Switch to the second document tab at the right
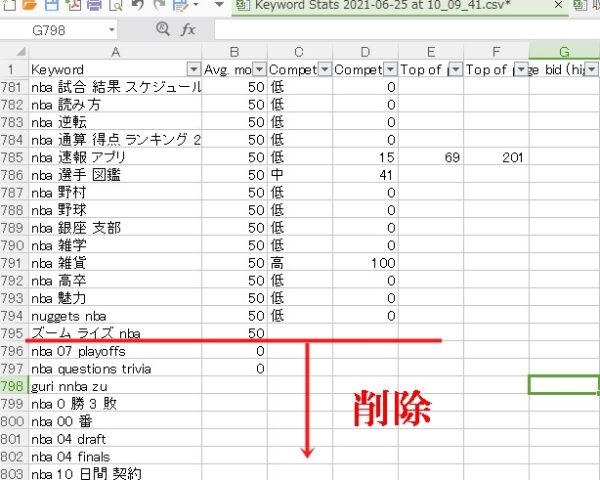 [x=585, y=5]
